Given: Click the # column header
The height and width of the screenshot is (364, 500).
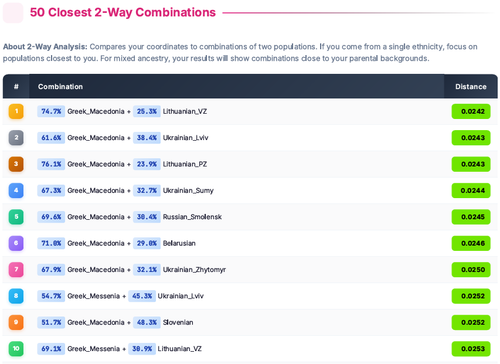Looking at the screenshot, I should click(x=16, y=86).
